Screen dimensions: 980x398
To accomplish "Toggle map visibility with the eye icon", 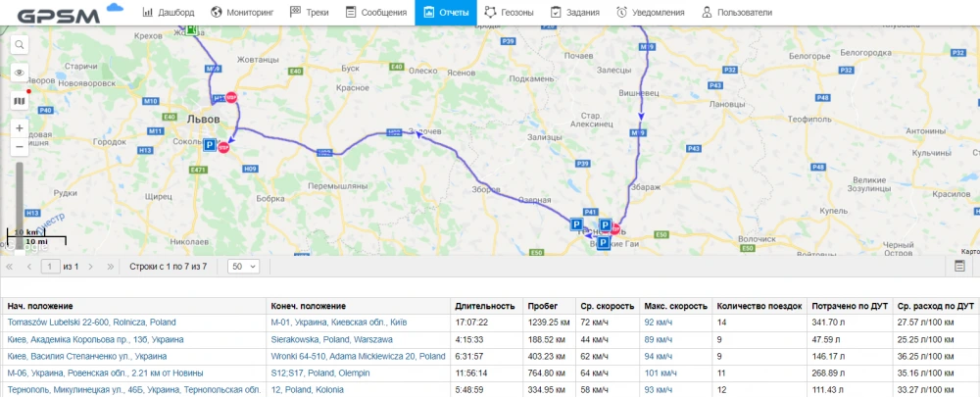I will [x=20, y=73].
